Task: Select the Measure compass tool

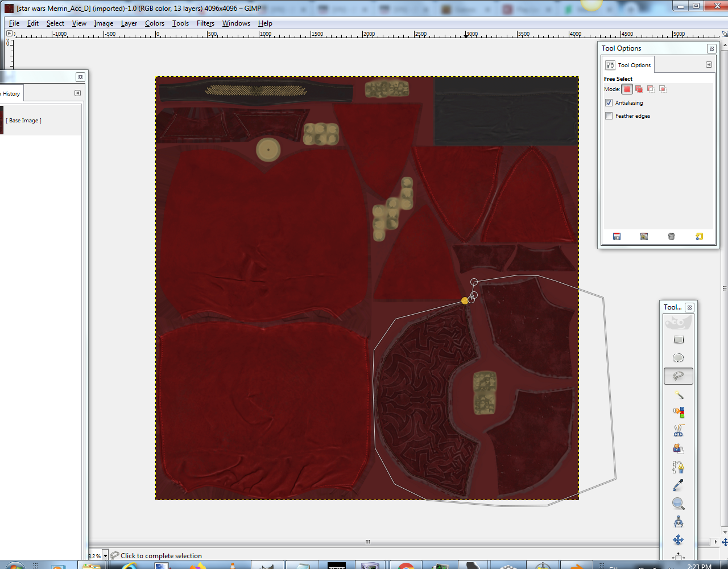Action: click(679, 522)
